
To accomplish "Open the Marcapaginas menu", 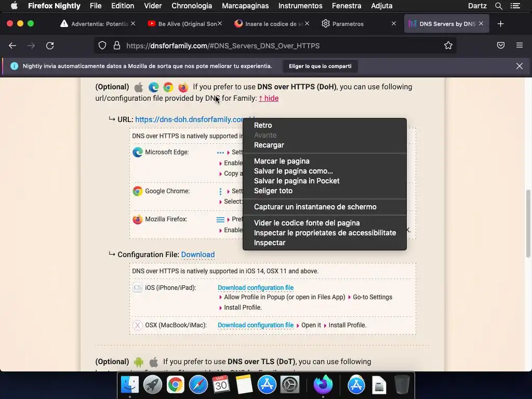I will [245, 6].
